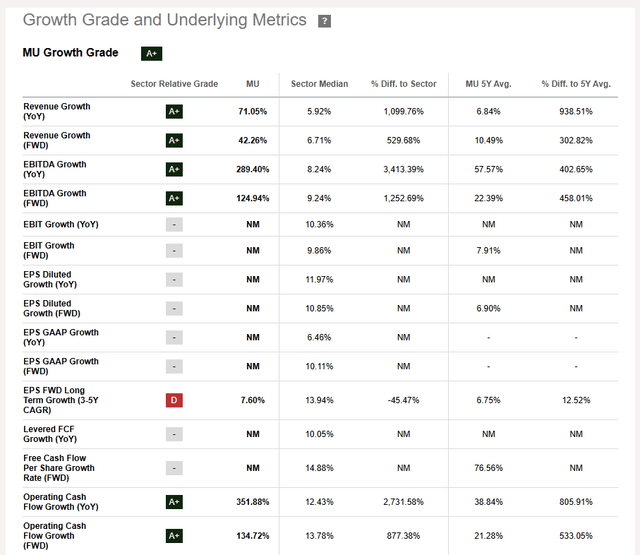The width and height of the screenshot is (640, 555).
Task: Click Revenue Growth (YoY) A+ grade badge
Action: (x=174, y=111)
